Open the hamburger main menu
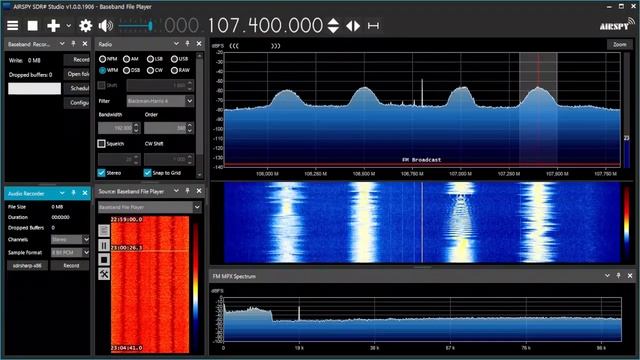The width and height of the screenshot is (640, 360). pyautogui.click(x=13, y=26)
